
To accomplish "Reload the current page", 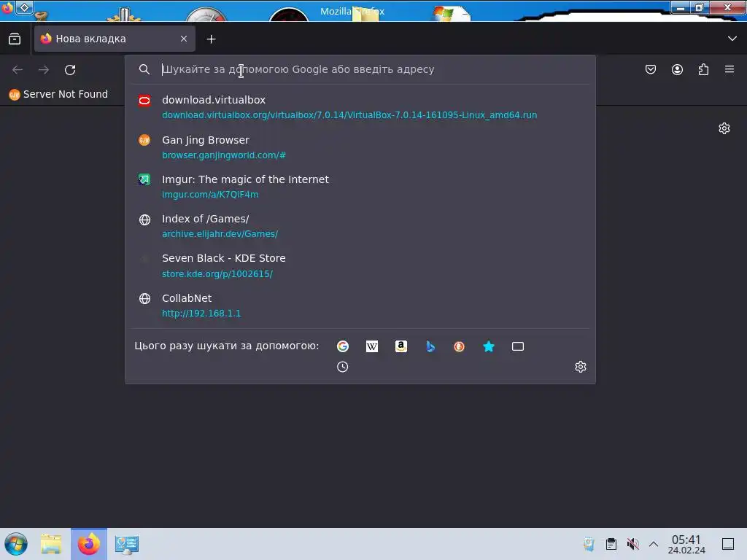I will [x=70, y=70].
